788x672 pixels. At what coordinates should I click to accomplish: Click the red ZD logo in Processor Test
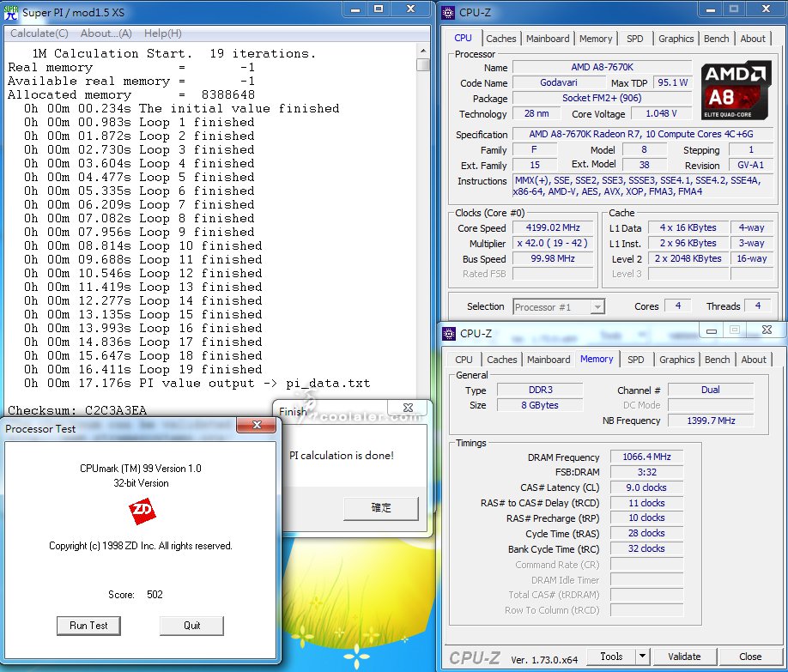coord(142,512)
